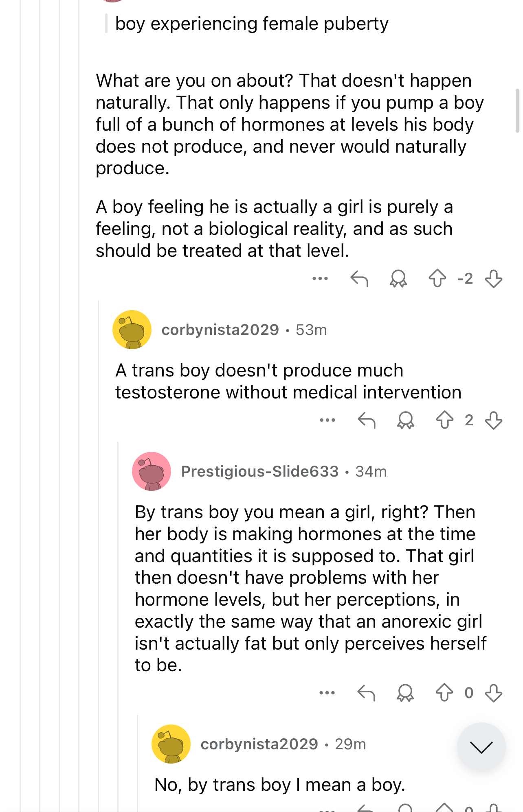Downvote the comment with score -2
Screen dimensions: 523x812
tap(493, 279)
